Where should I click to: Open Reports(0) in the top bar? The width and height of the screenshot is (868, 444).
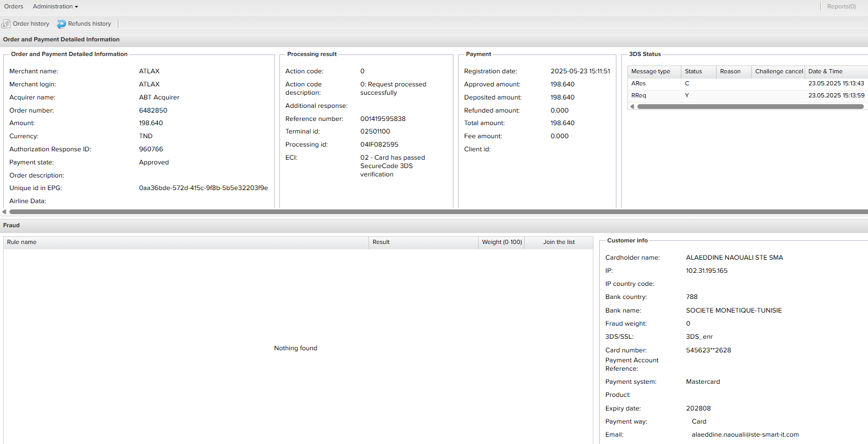pyautogui.click(x=841, y=7)
